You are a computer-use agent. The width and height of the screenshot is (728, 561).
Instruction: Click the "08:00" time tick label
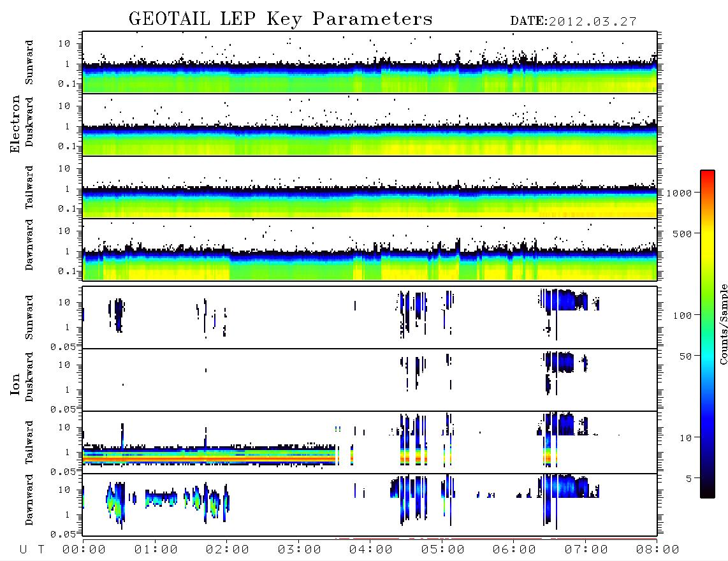point(658,550)
